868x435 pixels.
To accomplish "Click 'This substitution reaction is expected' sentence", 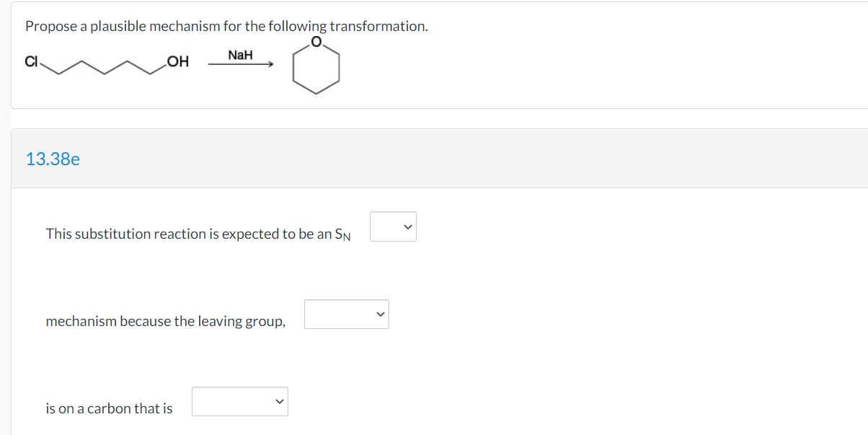I will [189, 234].
